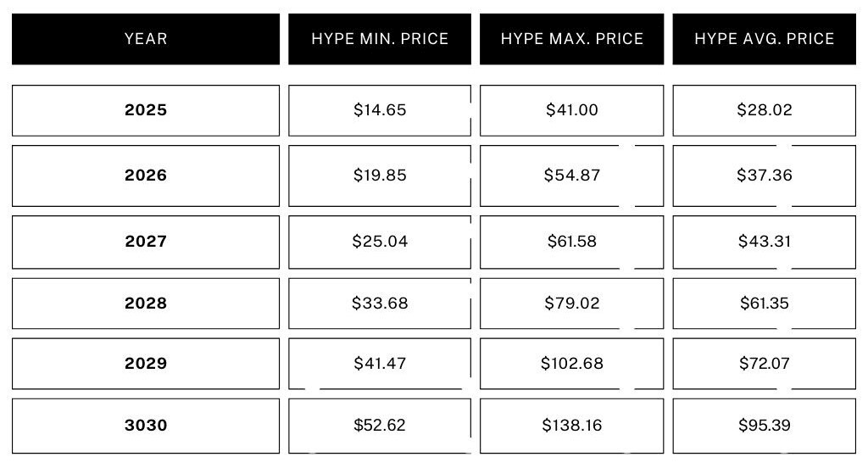The image size is (868, 468).
Task: Select the $41.00 maximum price cell
Action: tap(572, 110)
